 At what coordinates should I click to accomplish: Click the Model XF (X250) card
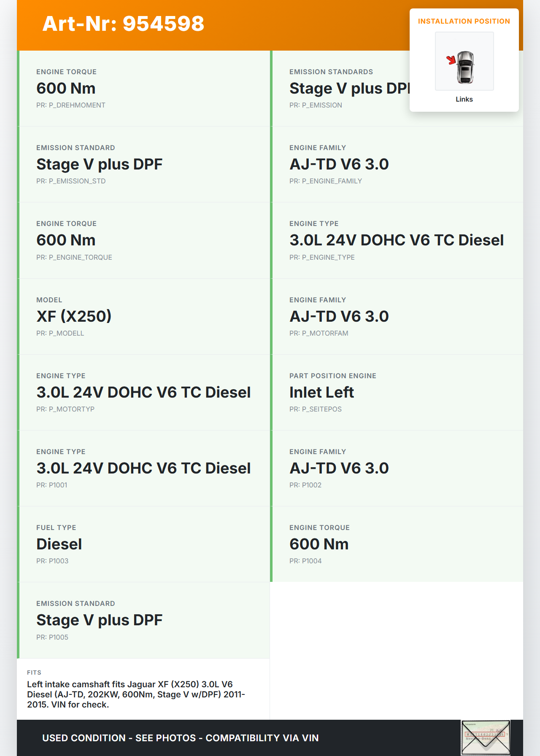(144, 316)
